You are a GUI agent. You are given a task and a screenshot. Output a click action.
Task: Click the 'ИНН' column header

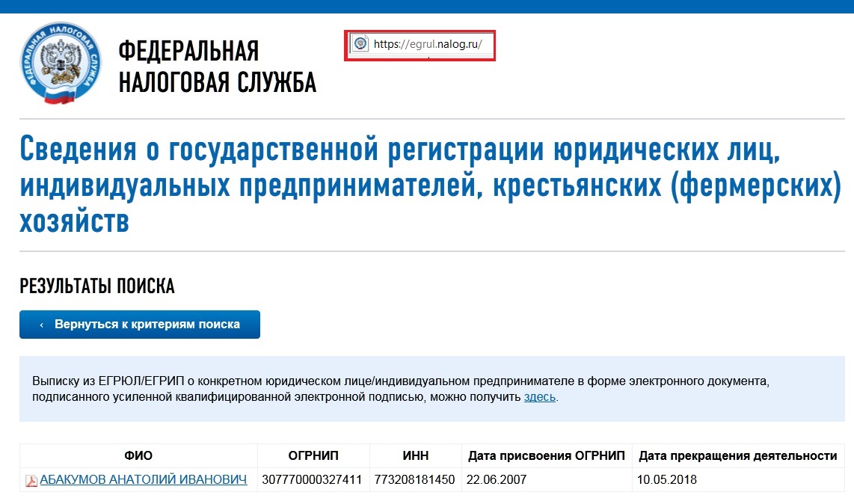click(415, 456)
